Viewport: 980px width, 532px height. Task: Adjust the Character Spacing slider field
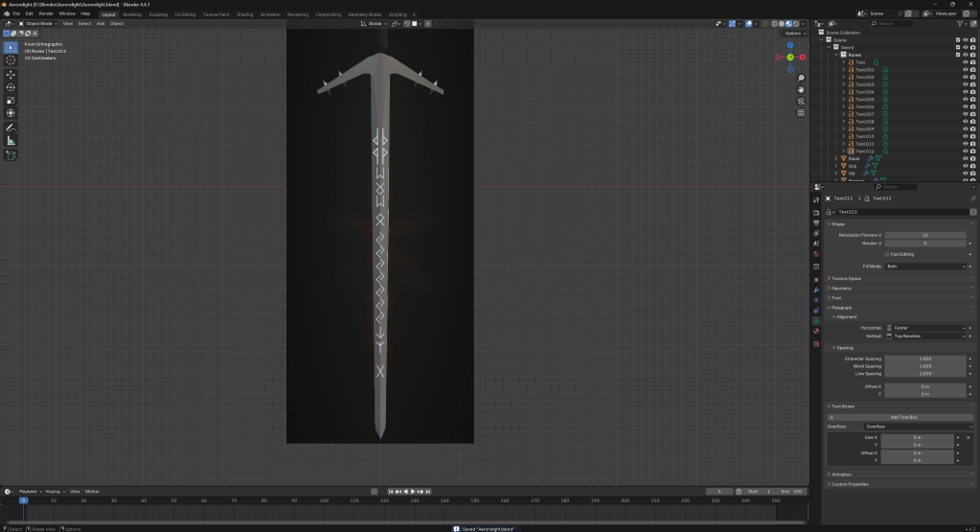click(x=925, y=359)
